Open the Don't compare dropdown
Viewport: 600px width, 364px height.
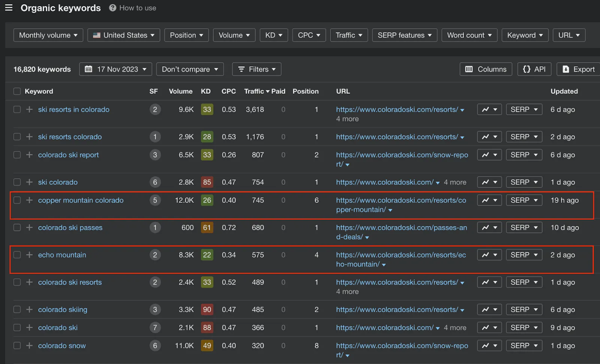coord(190,69)
